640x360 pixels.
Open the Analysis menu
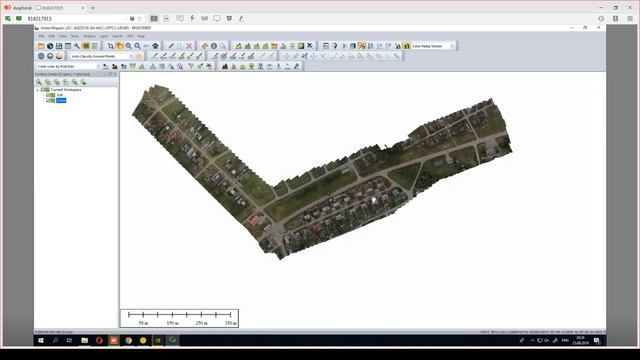tap(89, 36)
